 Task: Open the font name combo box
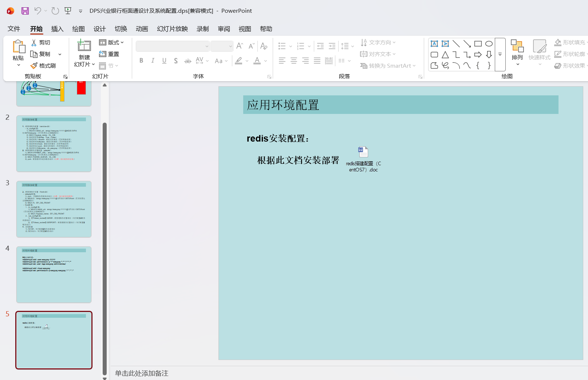point(173,46)
